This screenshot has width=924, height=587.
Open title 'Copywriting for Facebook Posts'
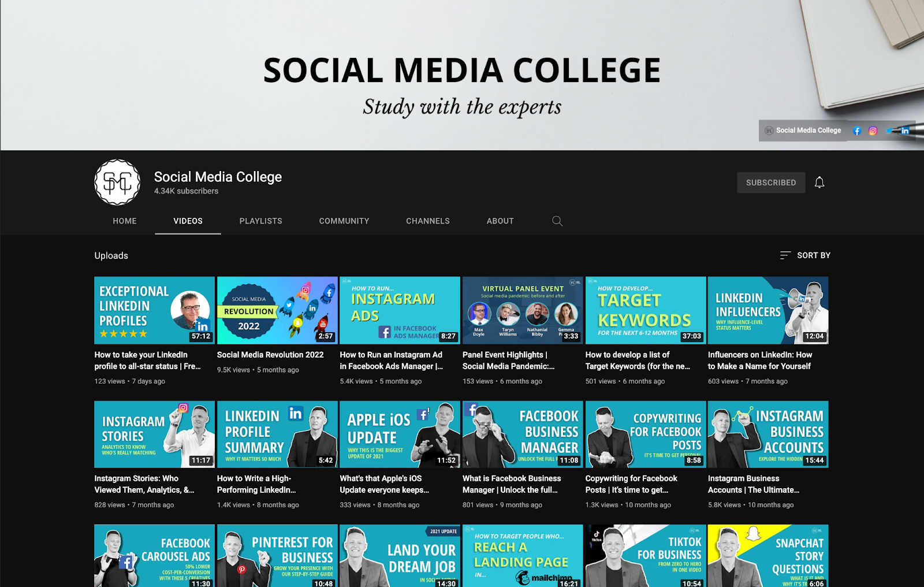(631, 484)
